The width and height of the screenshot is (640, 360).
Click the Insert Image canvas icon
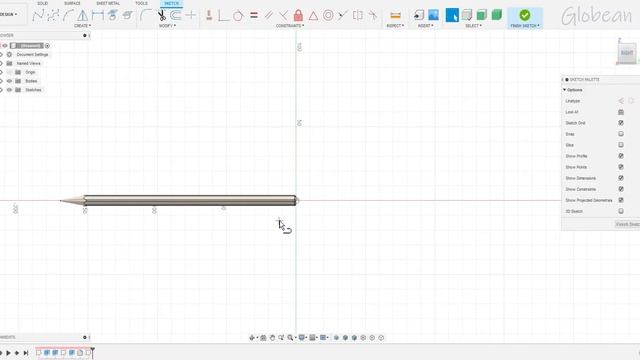[433, 16]
